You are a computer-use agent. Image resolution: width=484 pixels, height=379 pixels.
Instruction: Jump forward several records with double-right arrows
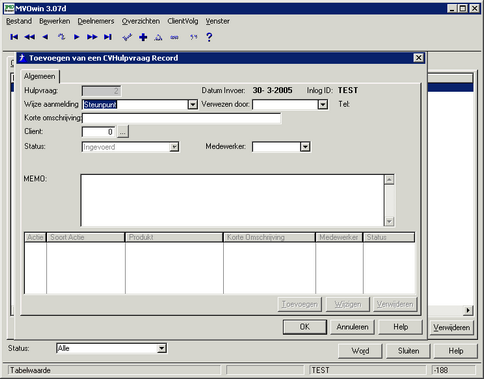pos(92,37)
